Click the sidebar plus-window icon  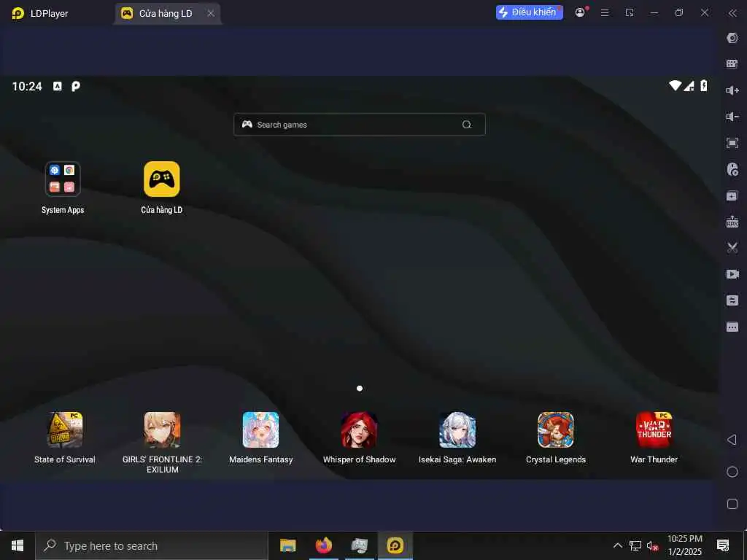(732, 195)
